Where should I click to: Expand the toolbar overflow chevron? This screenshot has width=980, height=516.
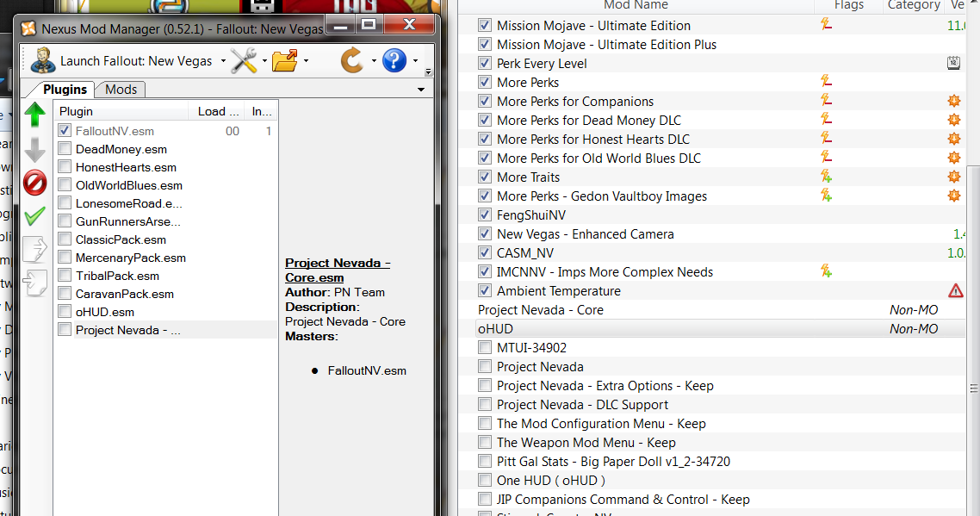pyautogui.click(x=428, y=72)
